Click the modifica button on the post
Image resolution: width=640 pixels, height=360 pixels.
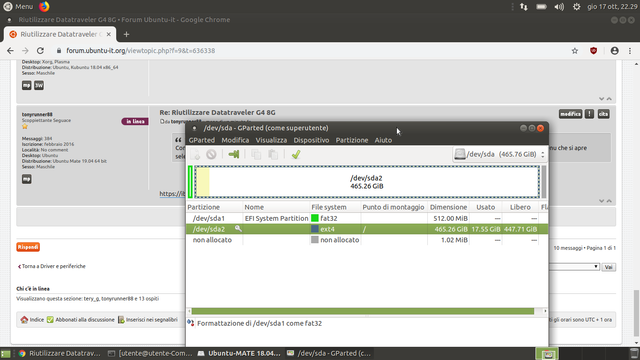click(570, 114)
